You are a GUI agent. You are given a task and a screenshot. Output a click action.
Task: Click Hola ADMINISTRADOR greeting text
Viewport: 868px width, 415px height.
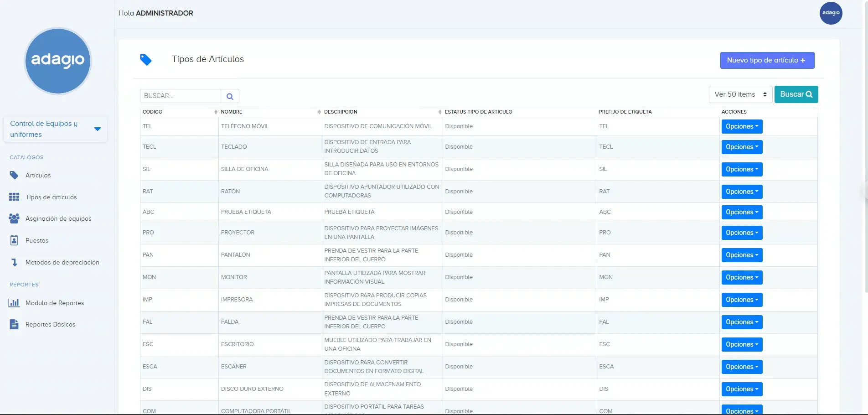click(x=156, y=13)
